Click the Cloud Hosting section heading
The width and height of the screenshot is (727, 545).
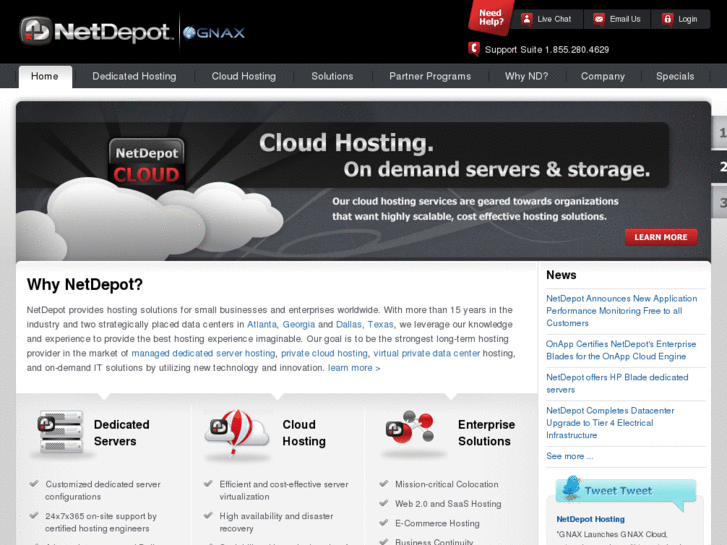coord(304,433)
